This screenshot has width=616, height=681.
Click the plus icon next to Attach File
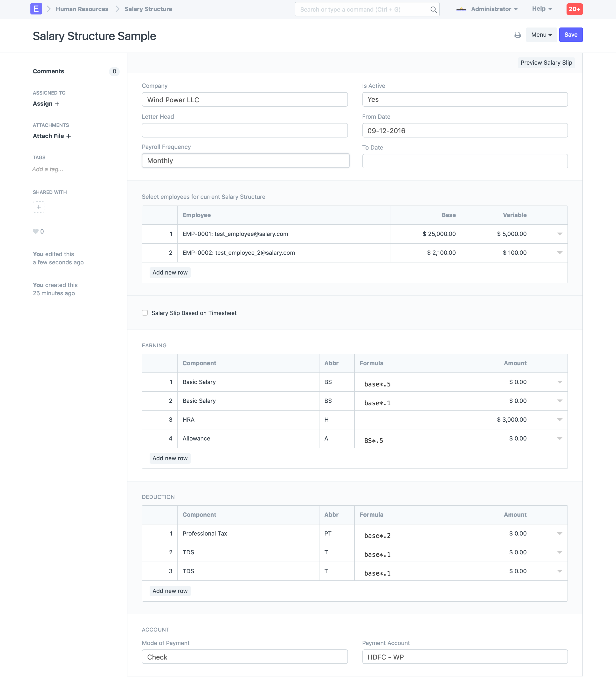click(x=69, y=136)
